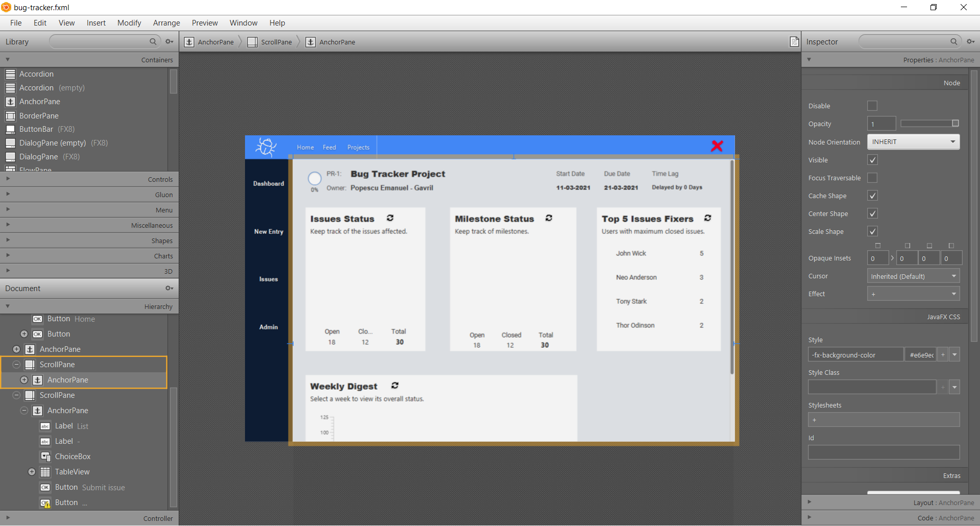Viewport: 980px width, 526px height.
Task: Click the Document panel gear icon
Action: click(169, 289)
